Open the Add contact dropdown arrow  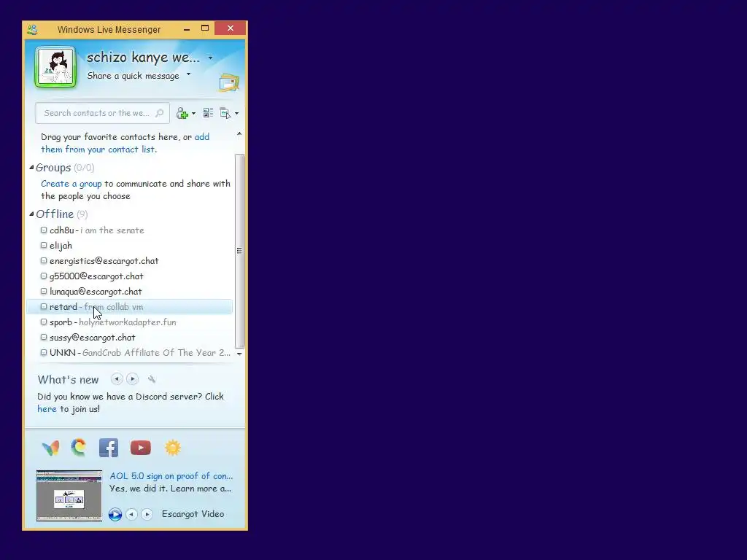tap(193, 114)
